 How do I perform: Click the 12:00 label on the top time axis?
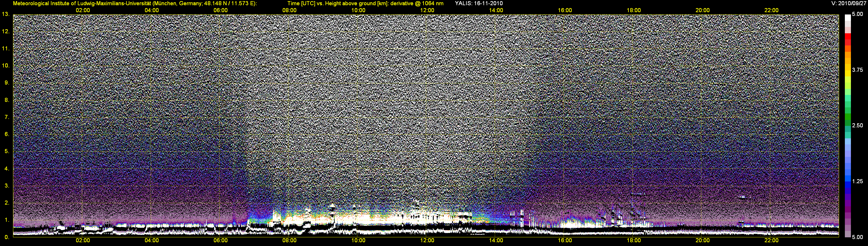[427, 10]
